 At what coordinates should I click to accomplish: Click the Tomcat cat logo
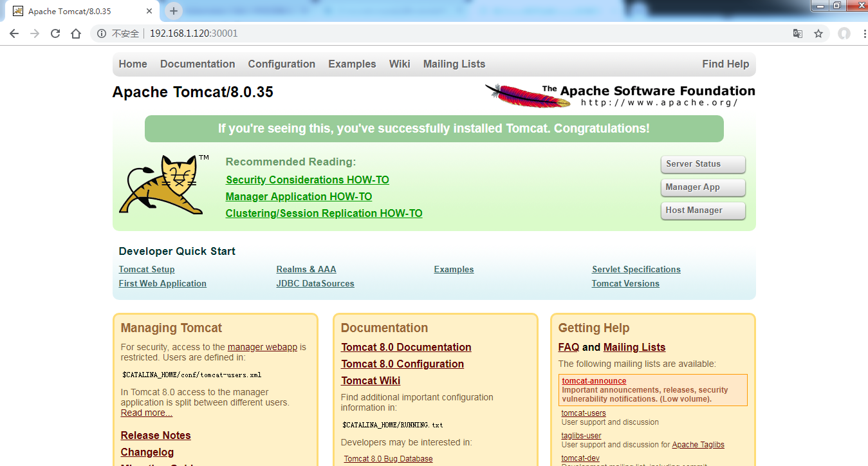tap(162, 185)
